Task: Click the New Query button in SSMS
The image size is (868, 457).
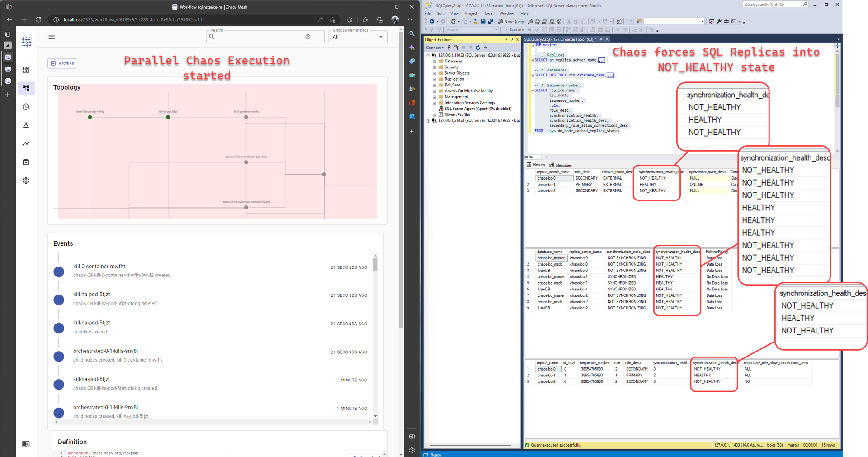Action: [511, 21]
